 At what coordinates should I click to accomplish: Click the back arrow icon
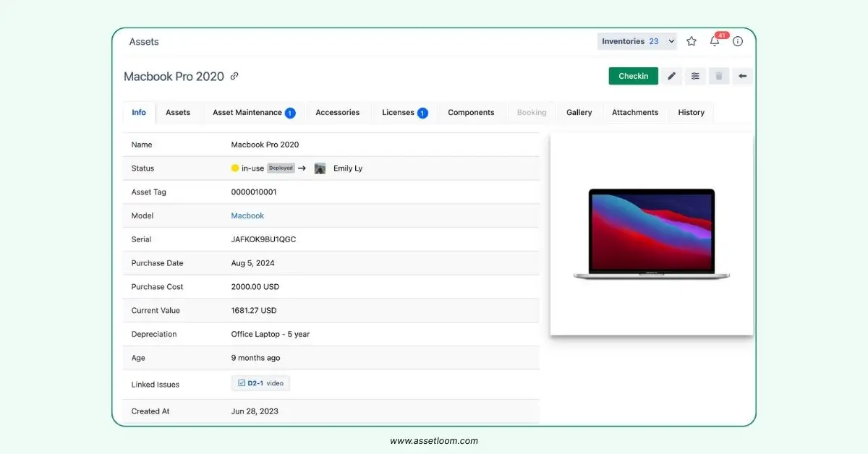pos(742,76)
